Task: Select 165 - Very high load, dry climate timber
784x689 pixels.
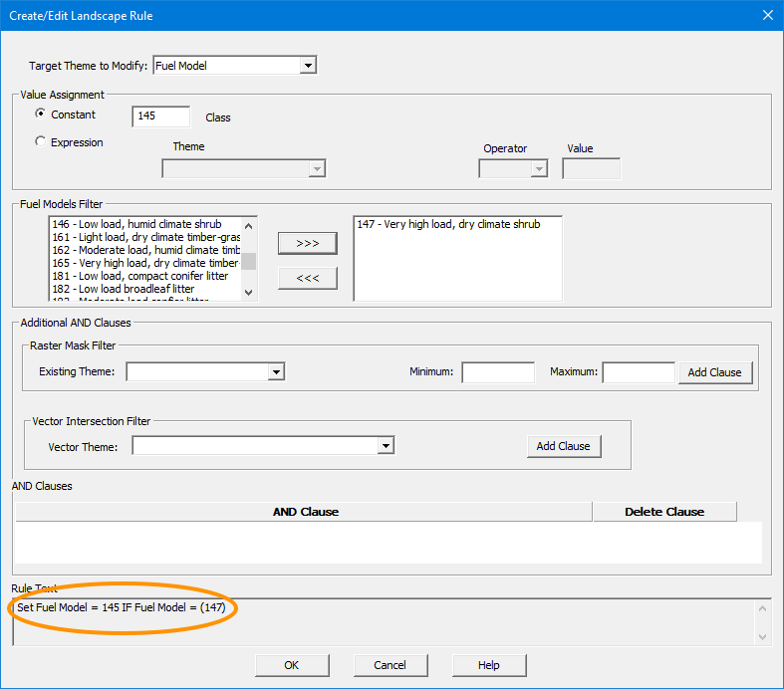Action: [x=145, y=263]
